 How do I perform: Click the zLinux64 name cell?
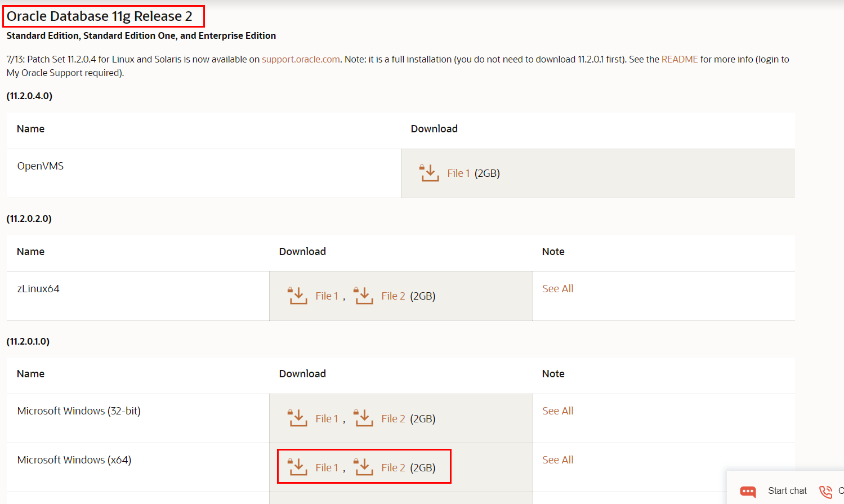coord(138,296)
